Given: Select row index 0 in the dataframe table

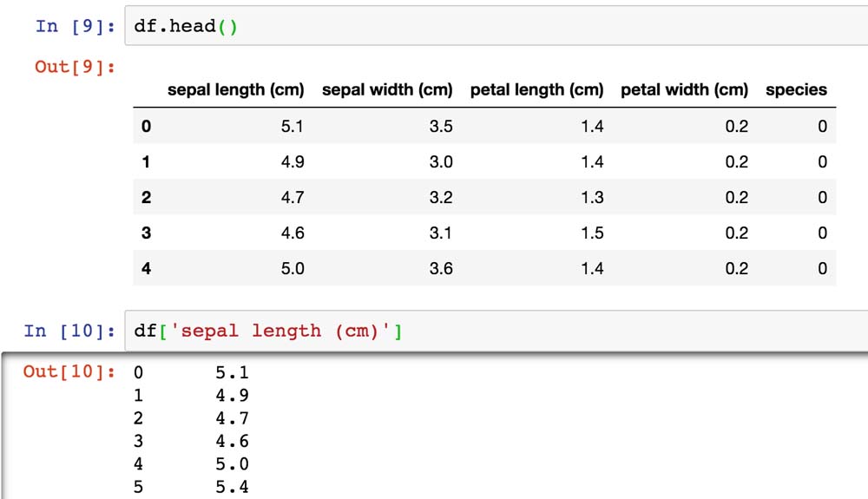Looking at the screenshot, I should pos(146,127).
